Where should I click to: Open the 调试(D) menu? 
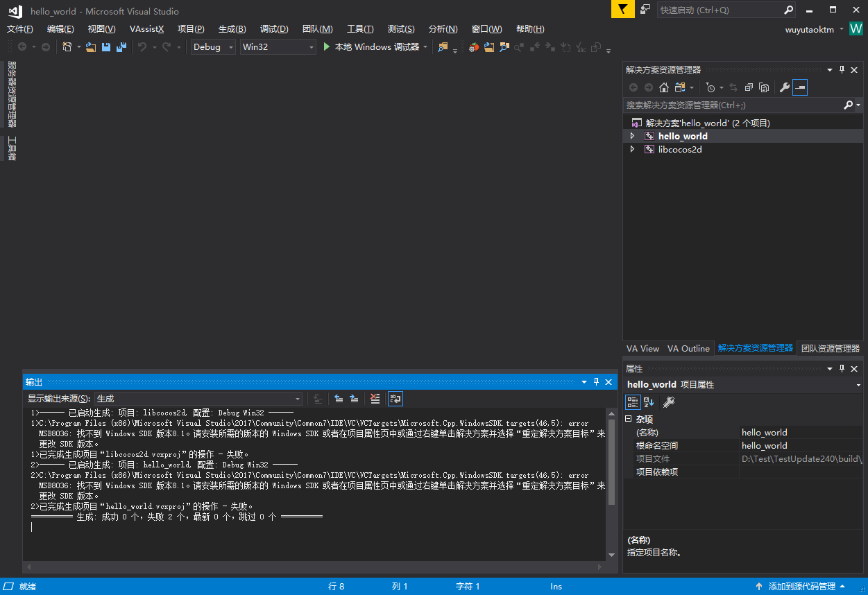pyautogui.click(x=274, y=29)
